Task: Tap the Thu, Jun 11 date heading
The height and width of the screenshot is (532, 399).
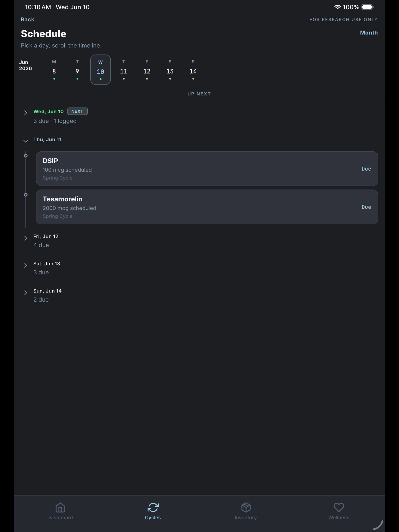Action: point(47,140)
